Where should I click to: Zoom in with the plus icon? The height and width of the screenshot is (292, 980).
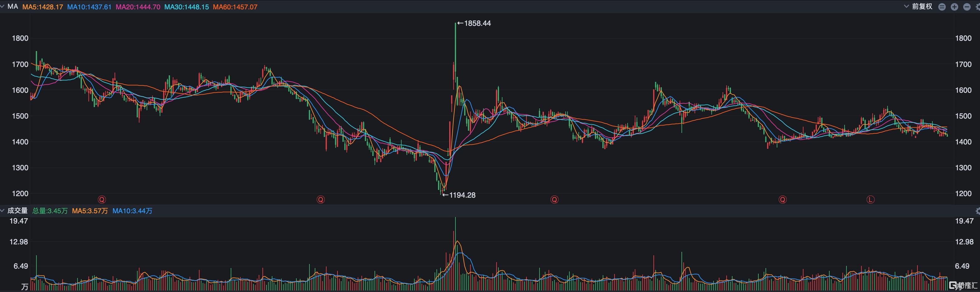(954, 7)
